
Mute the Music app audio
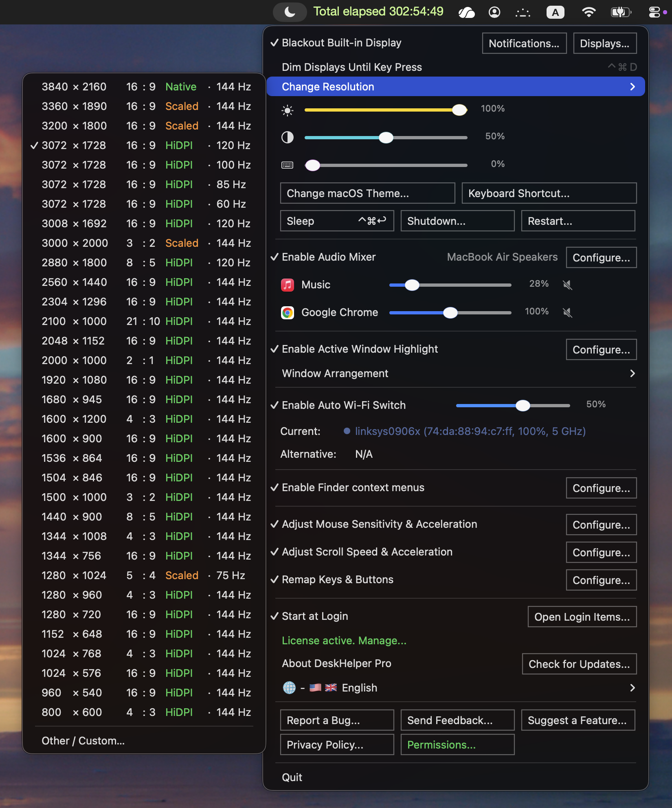tap(567, 285)
